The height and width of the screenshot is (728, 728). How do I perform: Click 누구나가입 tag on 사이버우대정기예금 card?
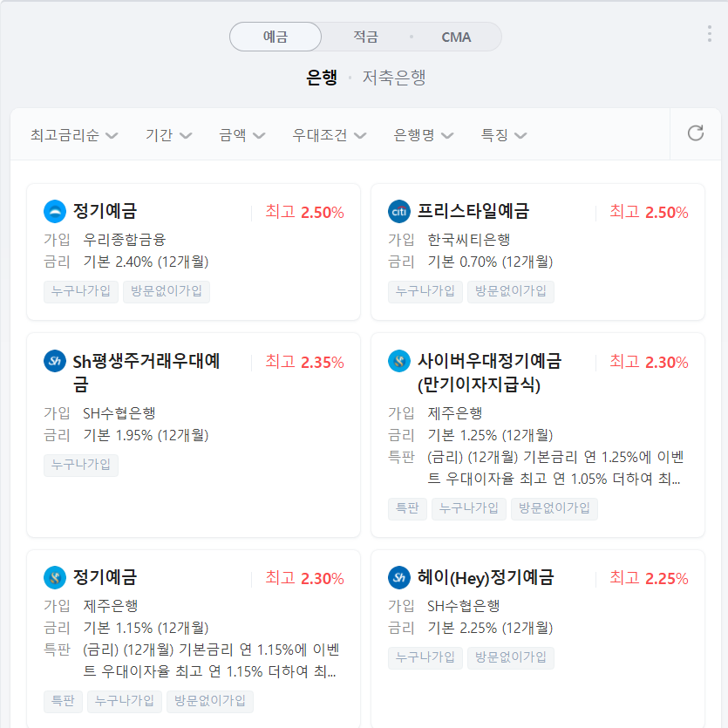469,509
